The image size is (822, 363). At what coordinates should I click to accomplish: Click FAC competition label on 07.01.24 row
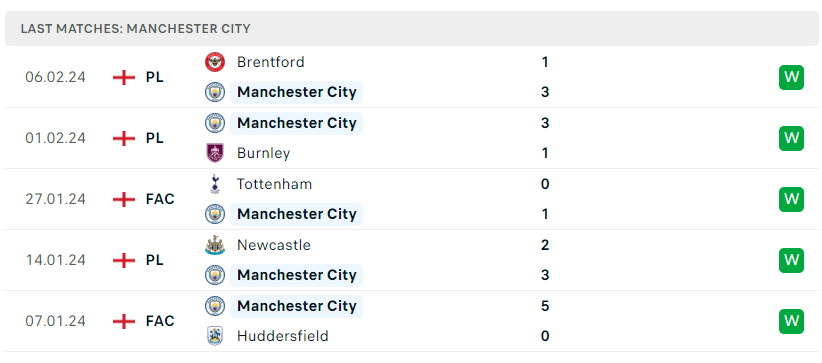(x=160, y=321)
